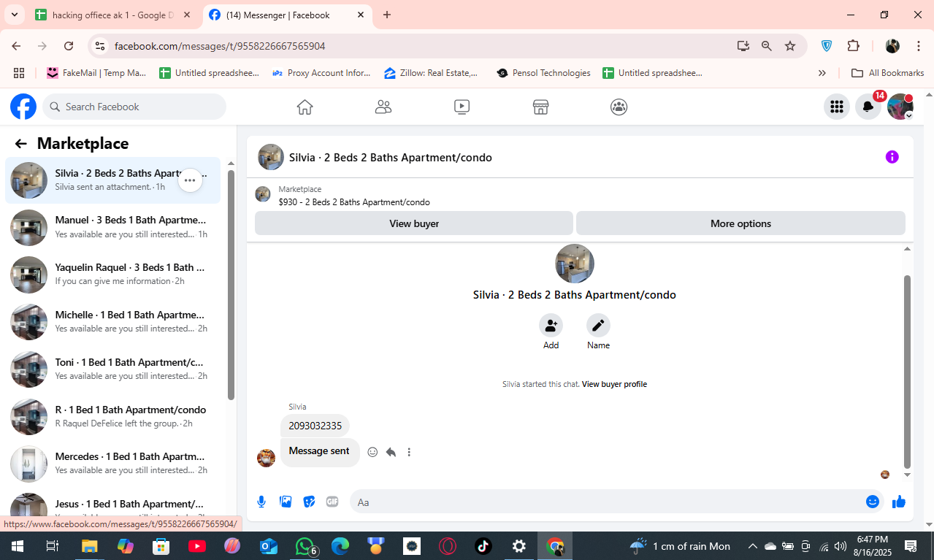Open R 1 Bed 1 Bath conversation
This screenshot has height=560, width=934.
[x=113, y=417]
